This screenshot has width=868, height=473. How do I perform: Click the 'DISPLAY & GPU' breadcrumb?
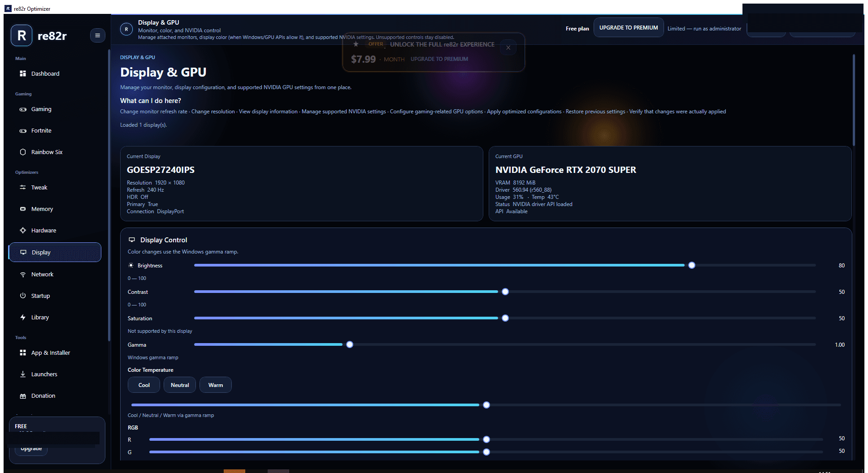(138, 57)
